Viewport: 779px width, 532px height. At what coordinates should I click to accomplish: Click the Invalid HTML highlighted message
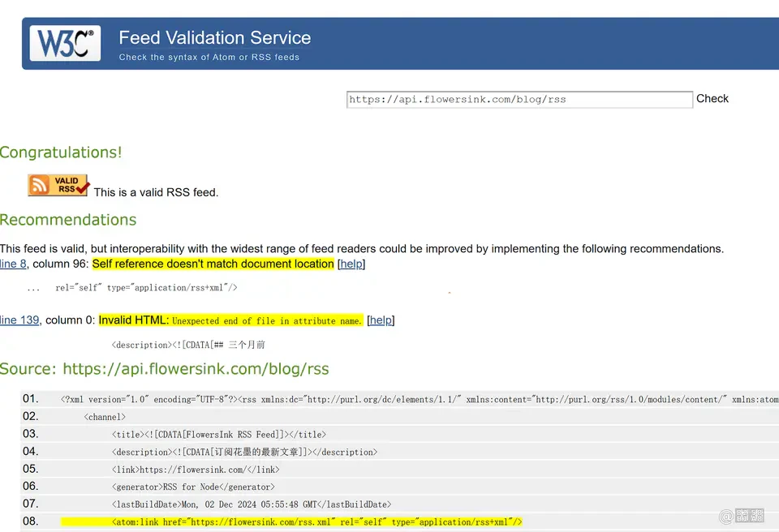click(230, 320)
